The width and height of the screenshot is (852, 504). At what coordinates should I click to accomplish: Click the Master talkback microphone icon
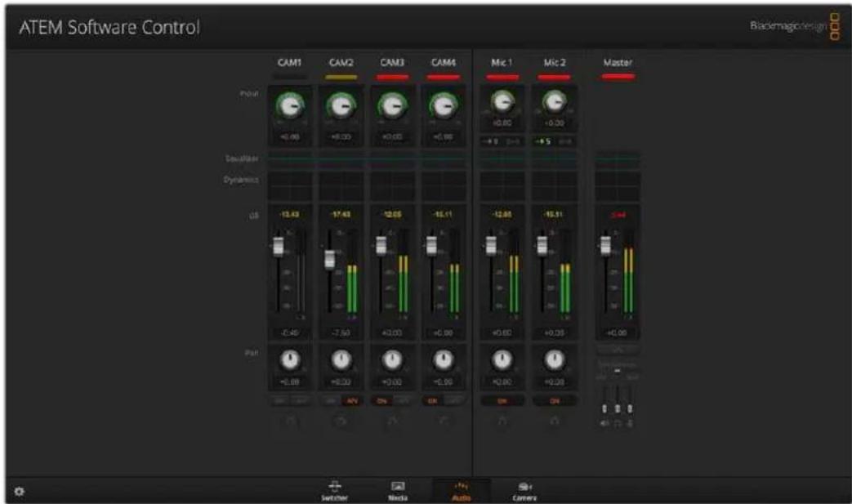pyautogui.click(x=630, y=423)
